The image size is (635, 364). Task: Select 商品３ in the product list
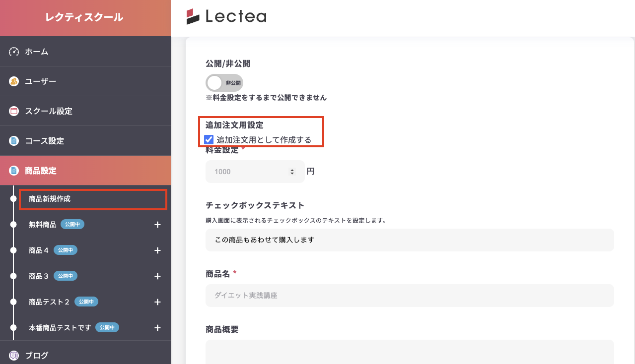tap(39, 276)
